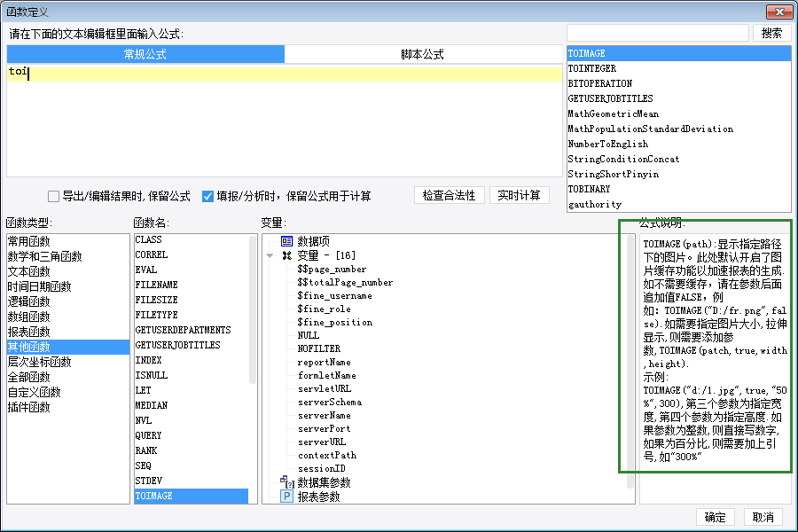Screen dimensions: 798x532
Task: Close the 函数定义 dialog window
Action: tap(779, 12)
